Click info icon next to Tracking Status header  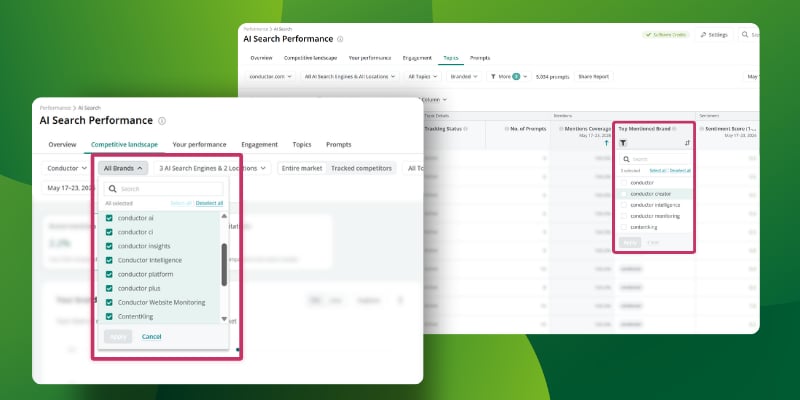465,129
